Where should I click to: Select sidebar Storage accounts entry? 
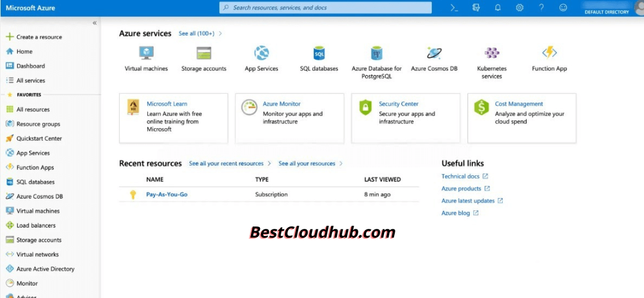pyautogui.click(x=39, y=240)
